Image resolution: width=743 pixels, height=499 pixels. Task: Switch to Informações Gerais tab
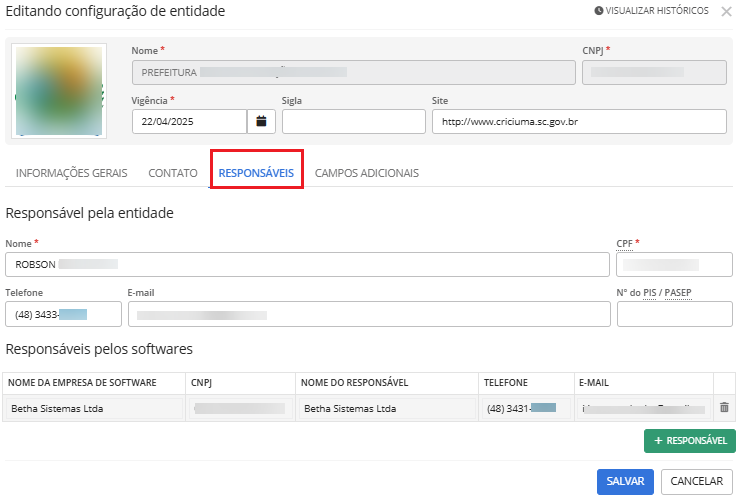[x=72, y=173]
